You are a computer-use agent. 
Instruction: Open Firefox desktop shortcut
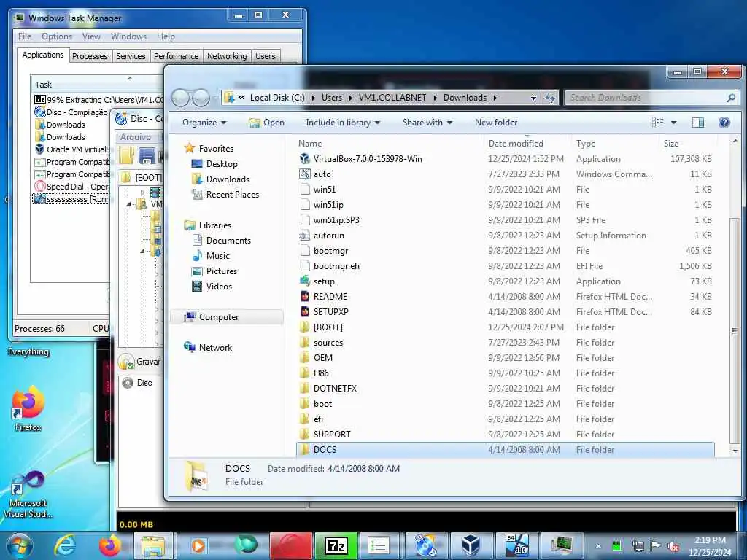(28, 408)
